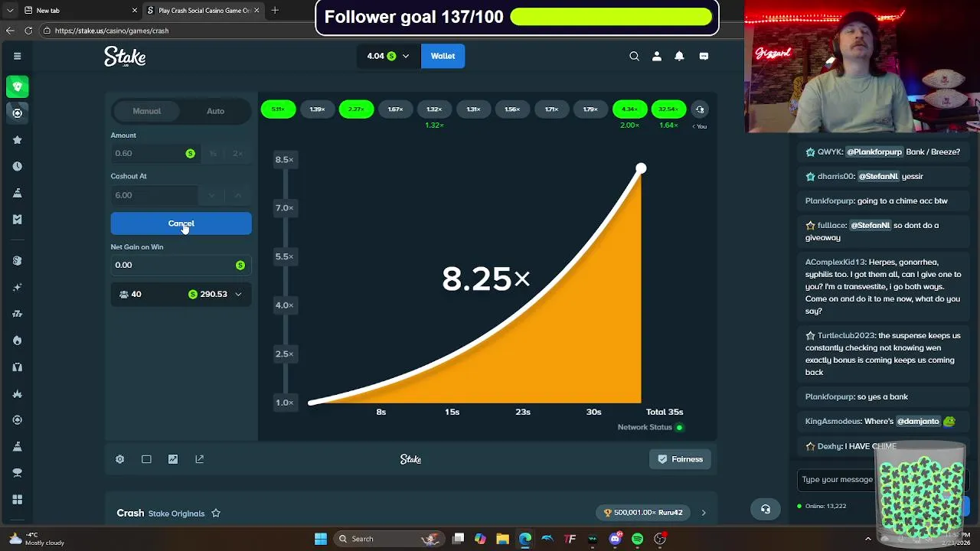Open the notifications bell
Viewport: 980px width, 551px height.
[679, 56]
